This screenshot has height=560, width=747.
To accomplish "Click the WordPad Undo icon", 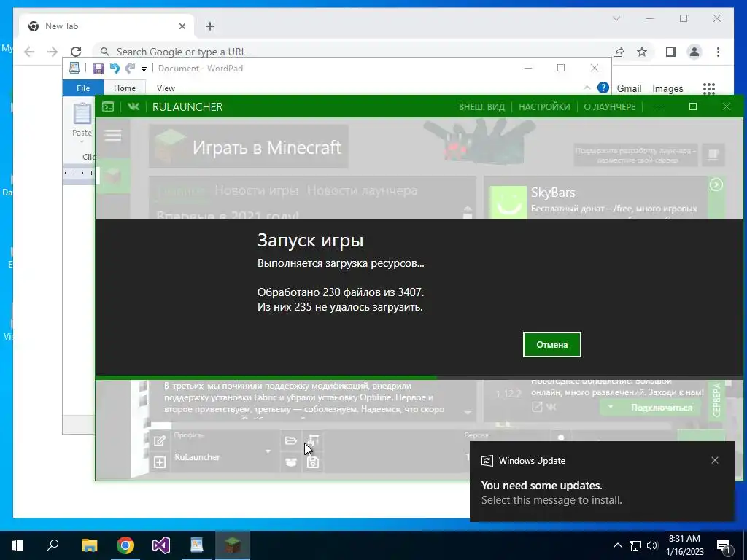I will tap(115, 69).
